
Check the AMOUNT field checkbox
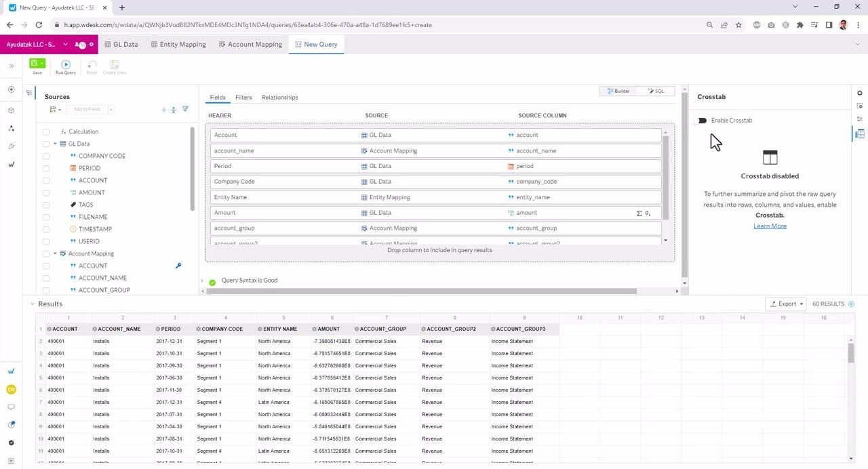tap(46, 192)
